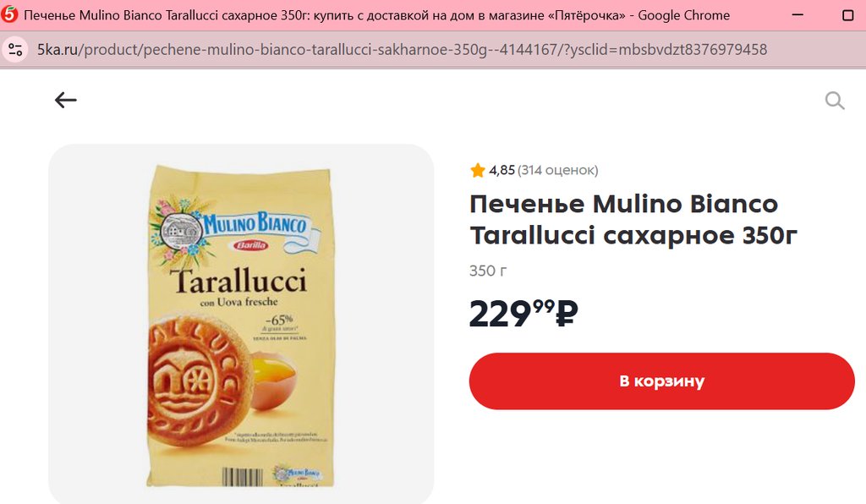Viewport: 866px width, 504px height.
Task: Open the "314 оценок" reviews link
Action: click(x=558, y=170)
